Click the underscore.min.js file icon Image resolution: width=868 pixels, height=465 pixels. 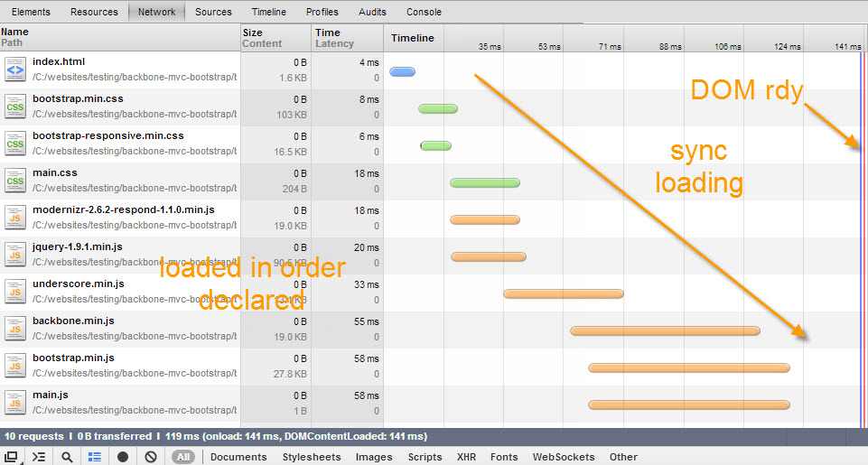pyautogui.click(x=15, y=292)
